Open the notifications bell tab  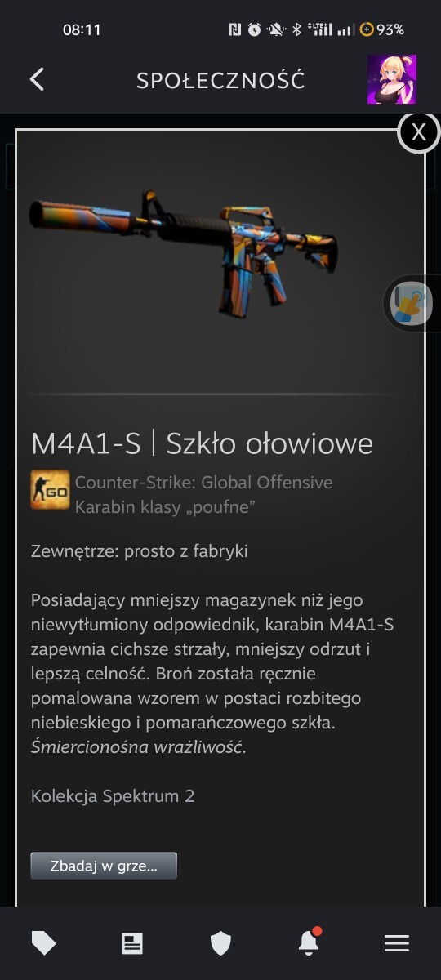pyautogui.click(x=309, y=942)
